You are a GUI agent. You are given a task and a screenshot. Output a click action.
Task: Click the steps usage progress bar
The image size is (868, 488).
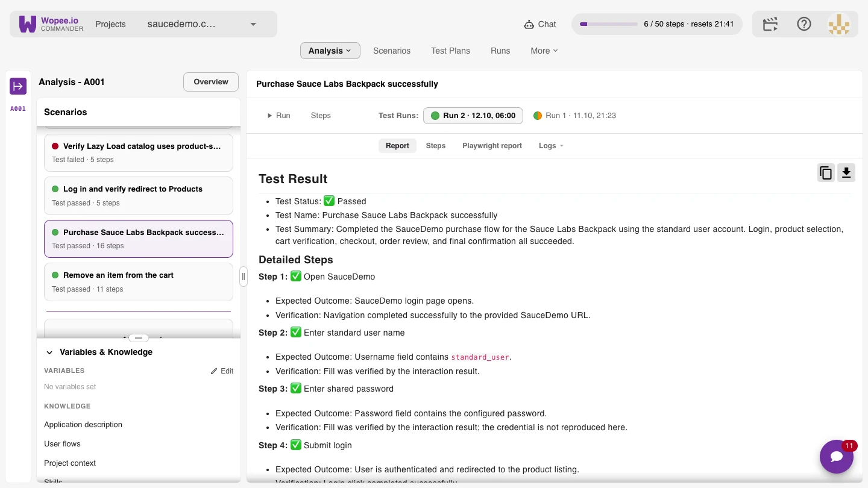[x=609, y=24]
